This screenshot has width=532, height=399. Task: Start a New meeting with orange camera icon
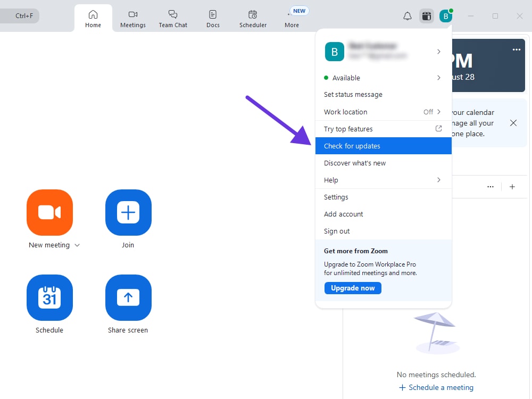tap(49, 212)
